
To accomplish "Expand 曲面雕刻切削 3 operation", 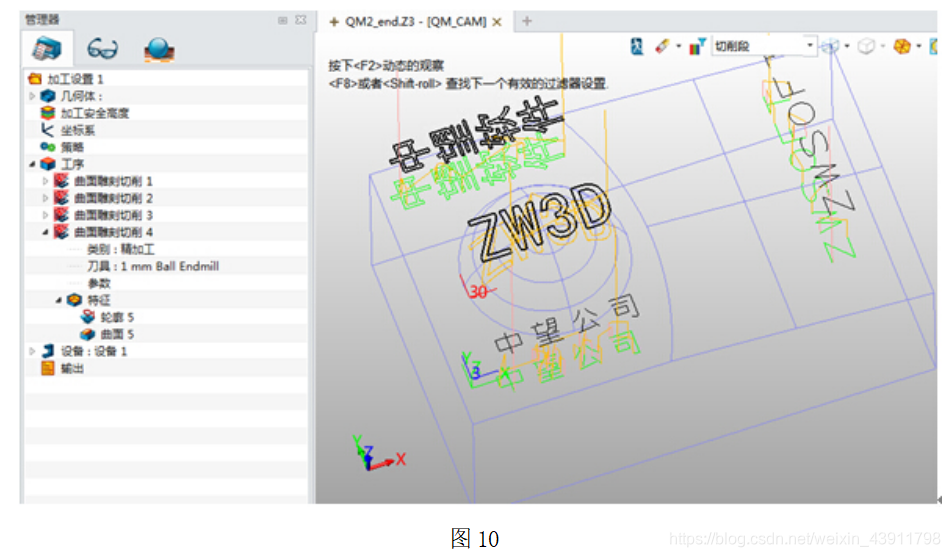I will (x=45, y=215).
